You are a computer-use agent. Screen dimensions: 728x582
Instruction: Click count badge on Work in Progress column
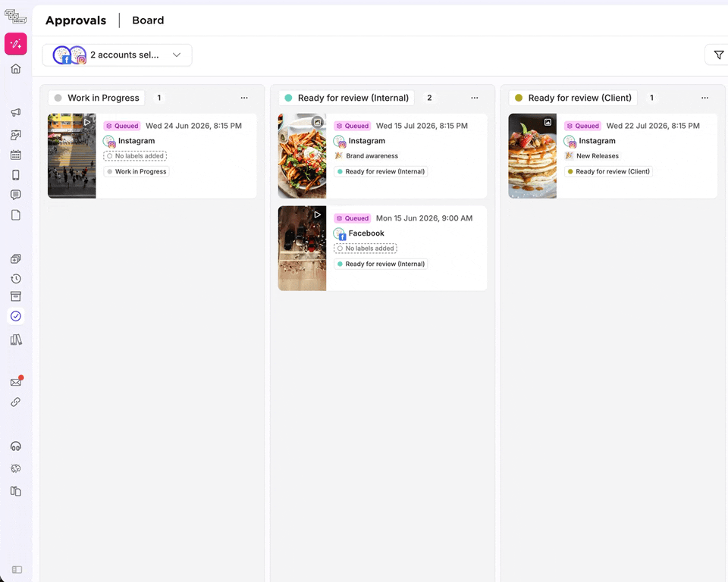[159, 98]
